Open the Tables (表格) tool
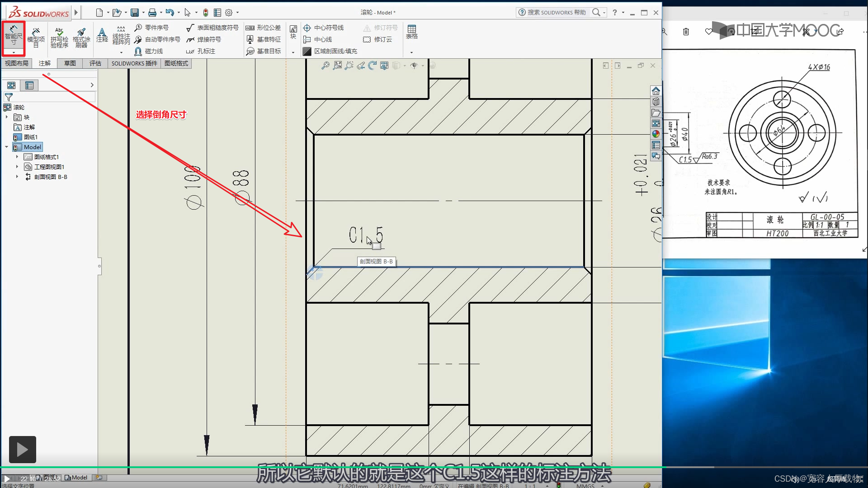 411,32
